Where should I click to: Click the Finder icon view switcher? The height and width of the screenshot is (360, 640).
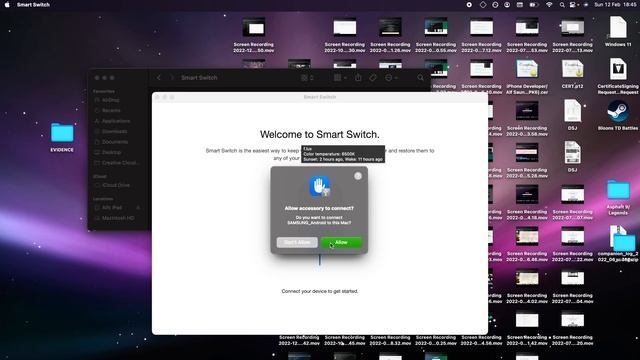[307, 78]
